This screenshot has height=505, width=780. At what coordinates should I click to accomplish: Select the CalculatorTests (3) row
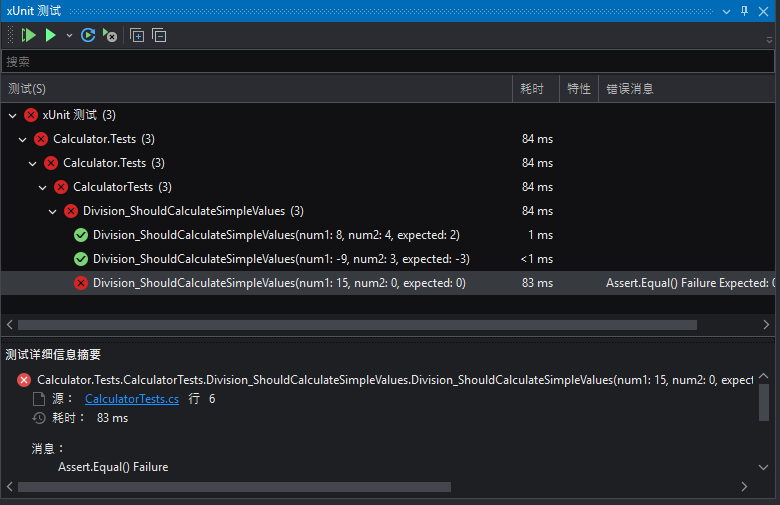coord(388,187)
